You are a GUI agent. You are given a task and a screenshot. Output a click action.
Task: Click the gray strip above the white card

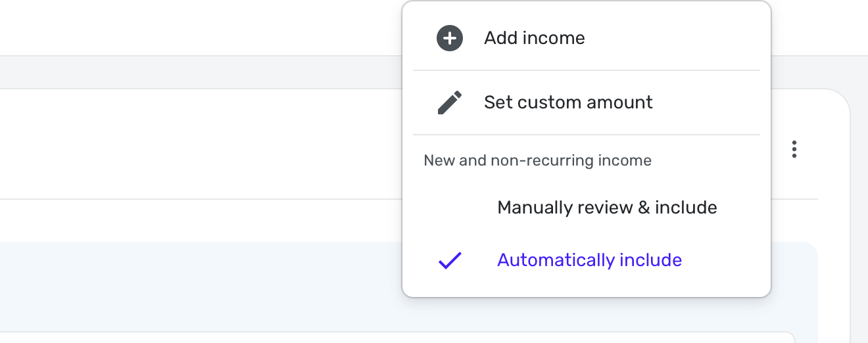(x=197, y=72)
